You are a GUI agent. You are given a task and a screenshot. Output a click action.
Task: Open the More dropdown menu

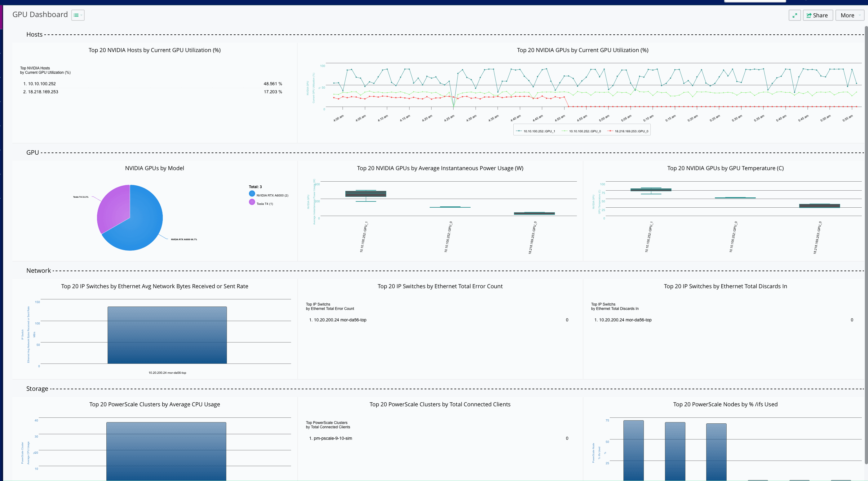850,15
